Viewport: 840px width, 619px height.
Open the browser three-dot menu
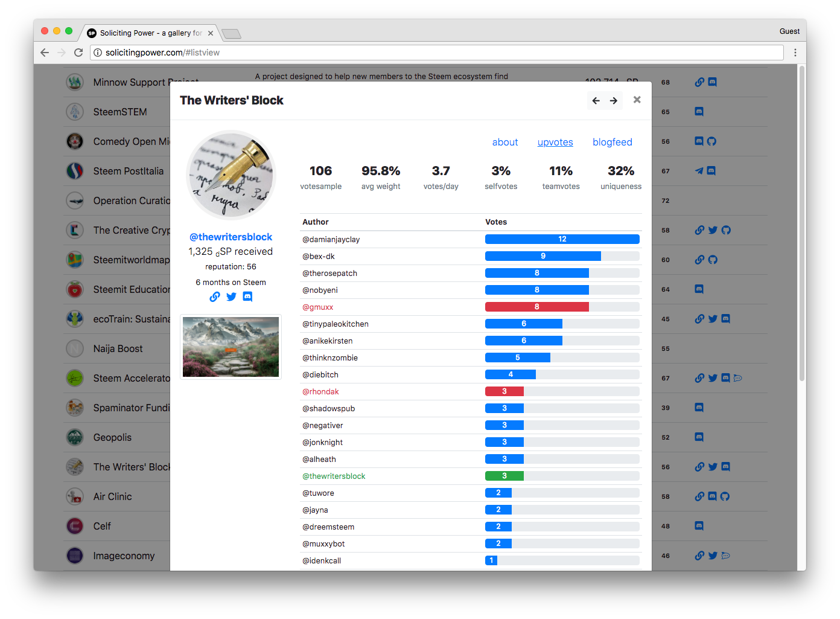(795, 53)
